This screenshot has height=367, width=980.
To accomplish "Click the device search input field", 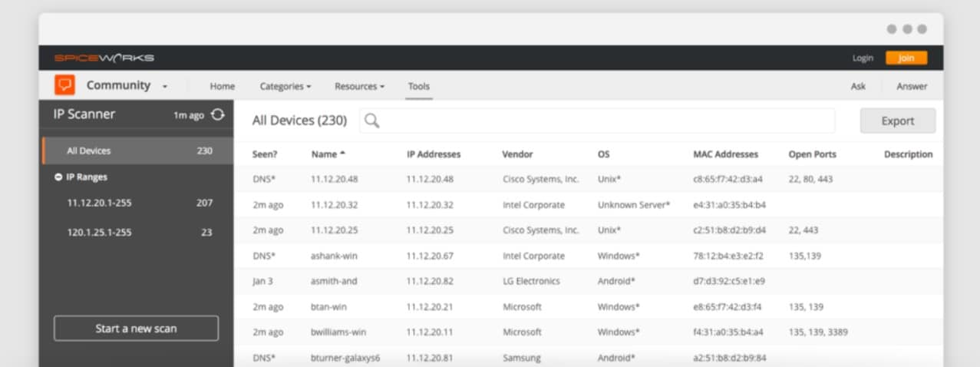I will [x=597, y=121].
